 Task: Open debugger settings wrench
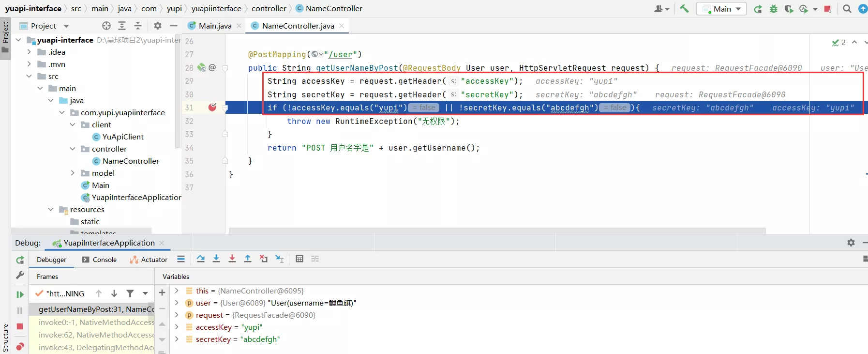point(20,275)
